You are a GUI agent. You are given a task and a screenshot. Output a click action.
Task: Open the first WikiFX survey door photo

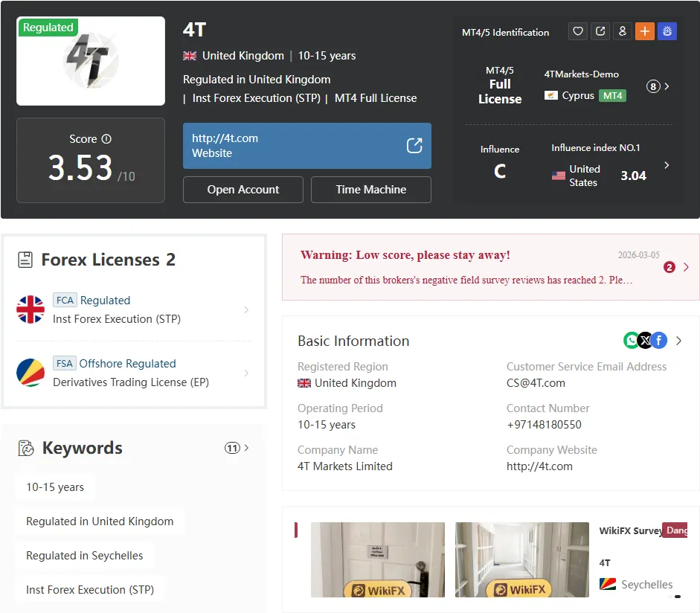(378, 559)
